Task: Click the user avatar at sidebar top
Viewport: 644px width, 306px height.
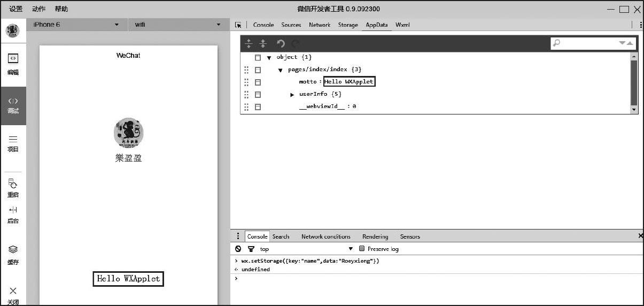Action: tap(13, 30)
